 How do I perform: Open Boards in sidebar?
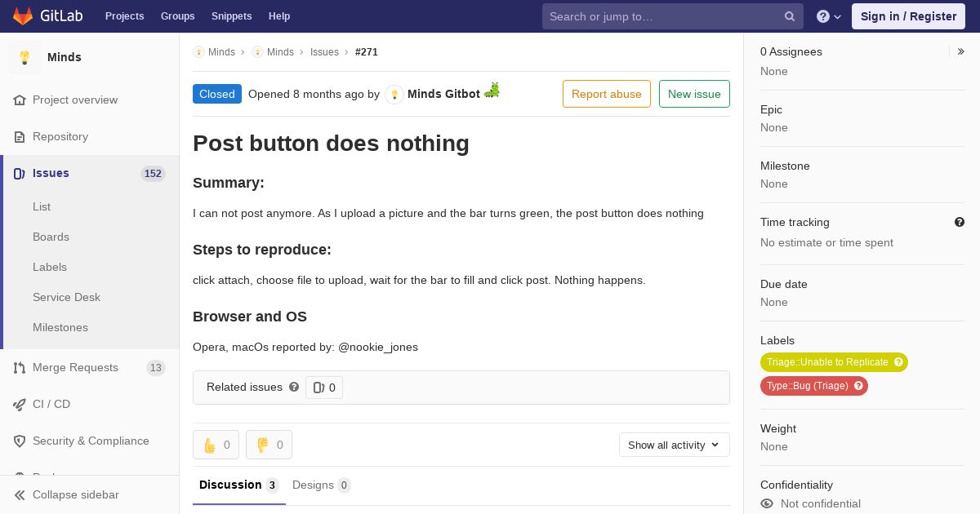point(51,237)
